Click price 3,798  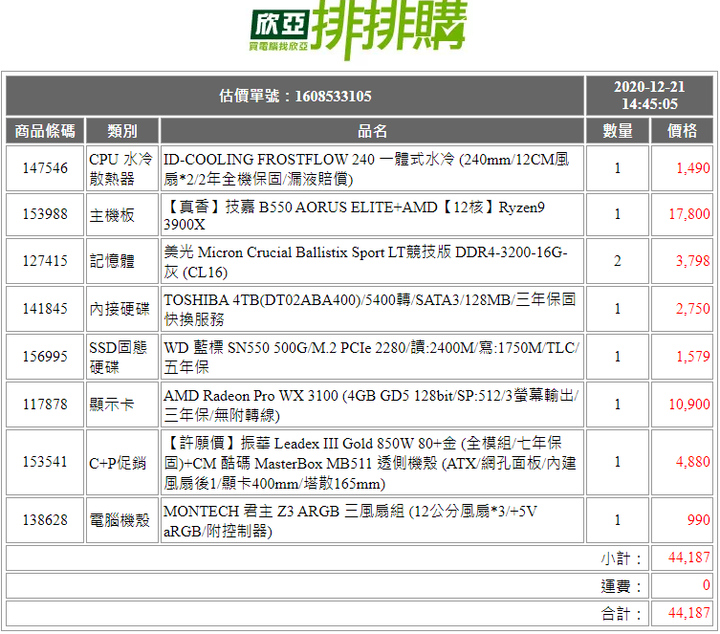(x=693, y=261)
